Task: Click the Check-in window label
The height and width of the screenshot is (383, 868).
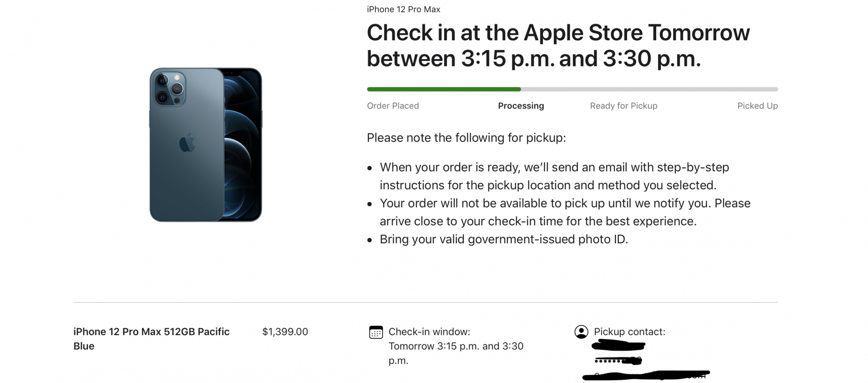Action: click(429, 332)
